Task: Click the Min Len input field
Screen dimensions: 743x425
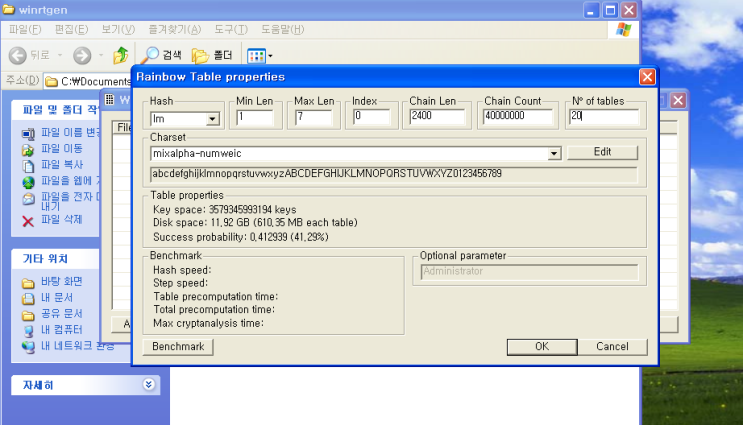Action: 255,117
